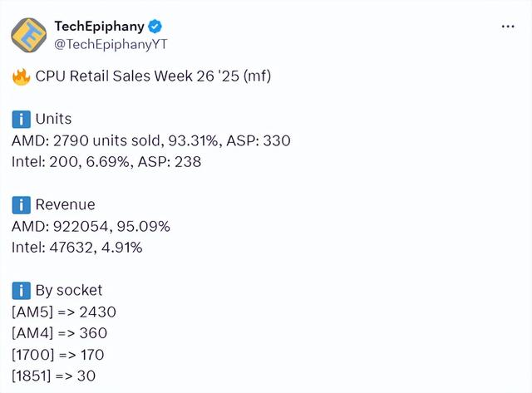Click the AMD 2790 units sold line
This screenshot has height=393, width=532.
click(x=150, y=140)
